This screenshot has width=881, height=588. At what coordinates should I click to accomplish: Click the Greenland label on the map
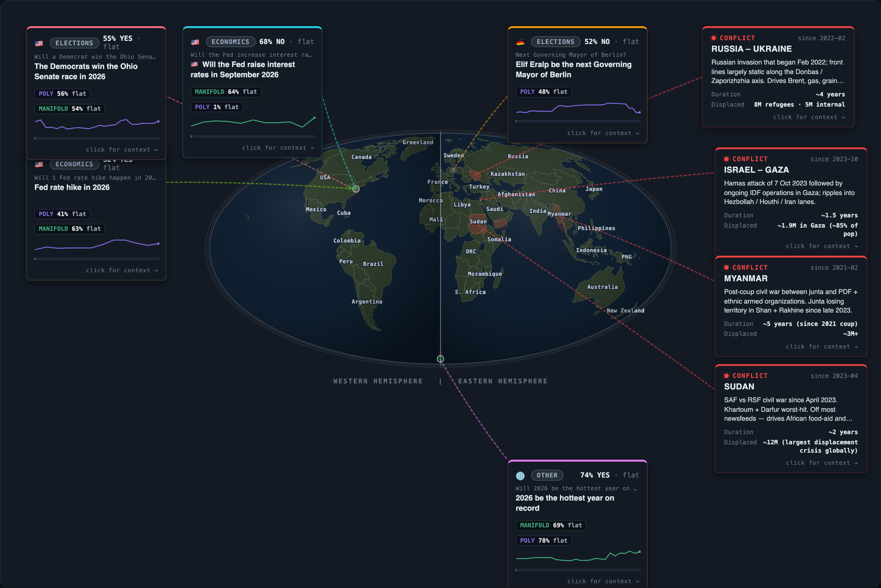tap(418, 142)
